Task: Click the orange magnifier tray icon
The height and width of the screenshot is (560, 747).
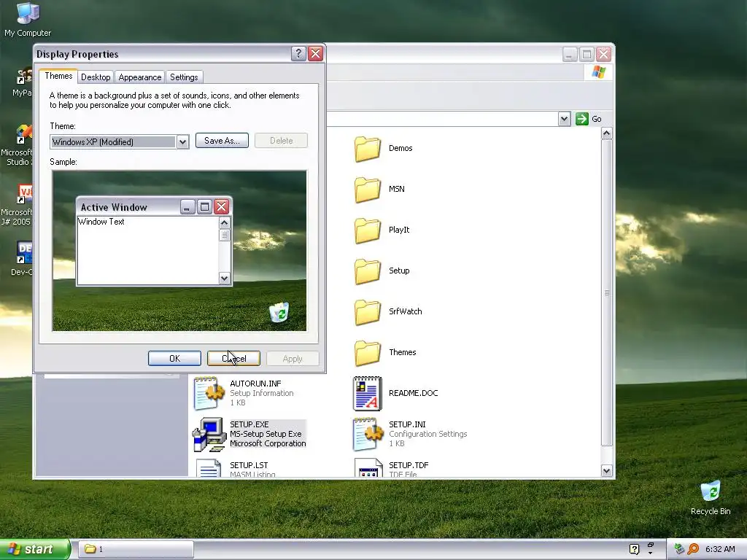Action: (x=693, y=549)
